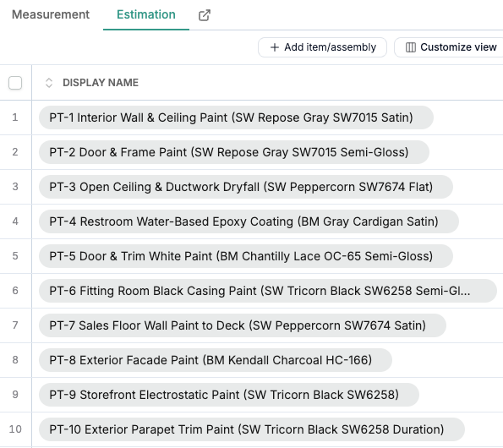Click row number 1 cell

click(15, 117)
